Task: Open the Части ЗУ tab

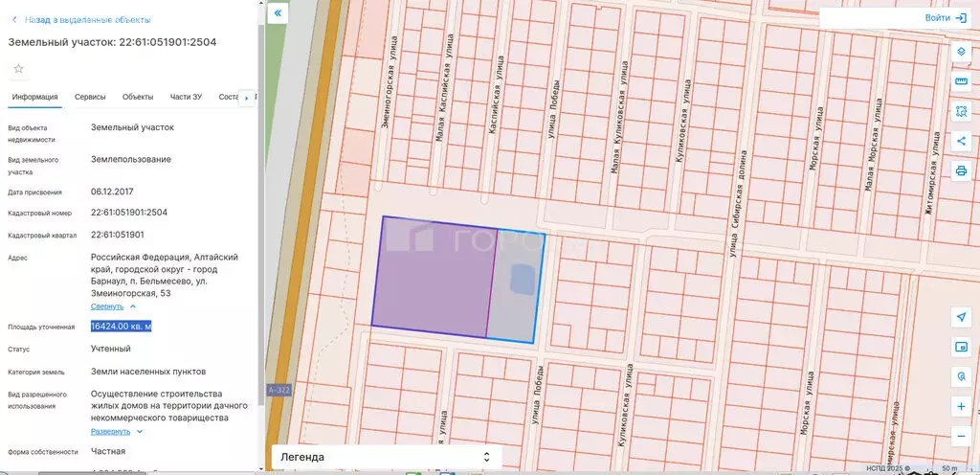Action: (186, 97)
